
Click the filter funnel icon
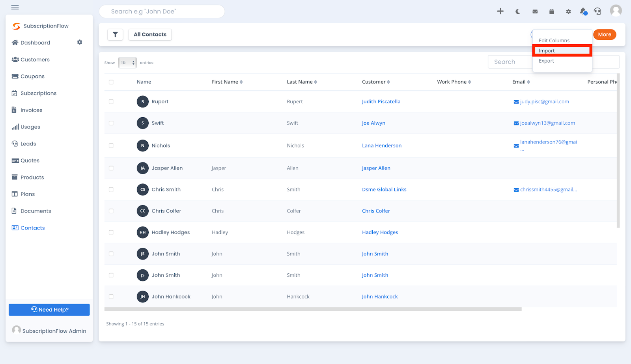click(x=115, y=35)
